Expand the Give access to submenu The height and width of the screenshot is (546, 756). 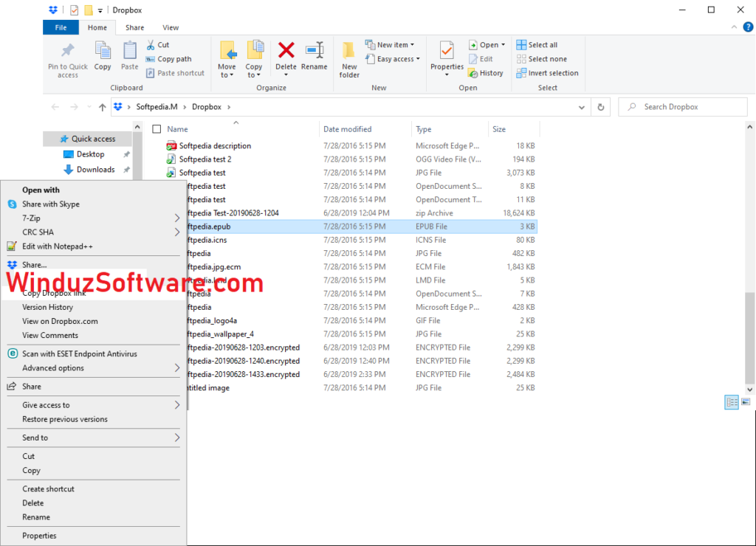tap(177, 405)
